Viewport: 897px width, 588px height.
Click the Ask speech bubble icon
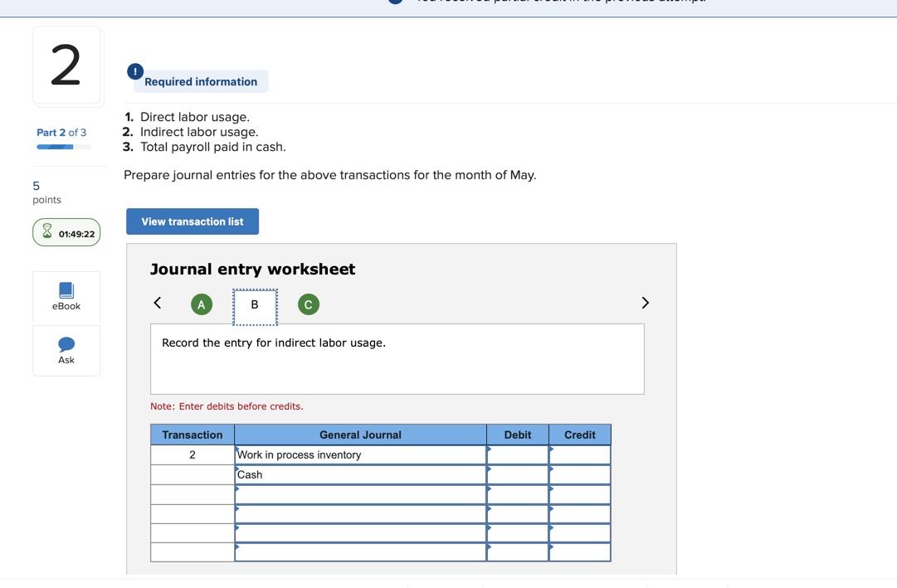(x=66, y=344)
